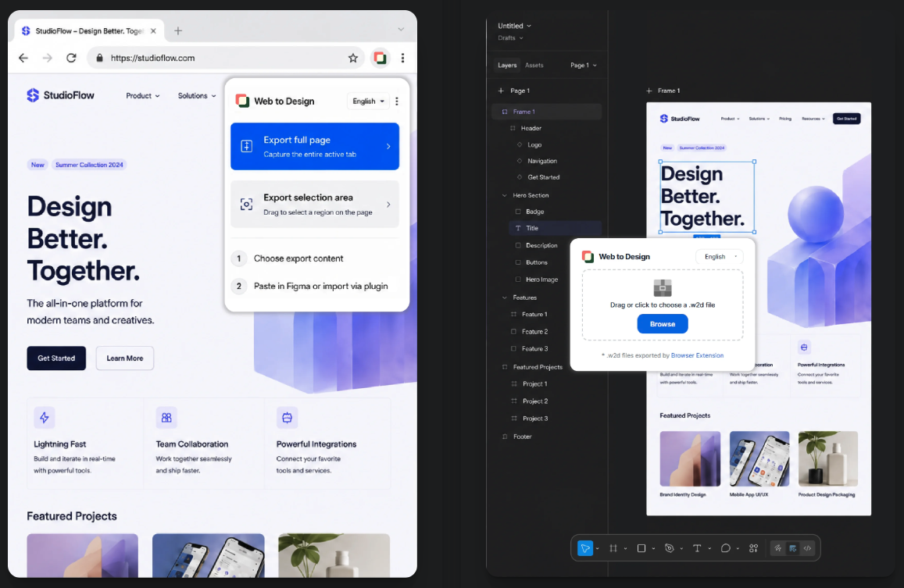The width and height of the screenshot is (904, 588).
Task: Click Browse button in Figma plugin
Action: point(663,324)
